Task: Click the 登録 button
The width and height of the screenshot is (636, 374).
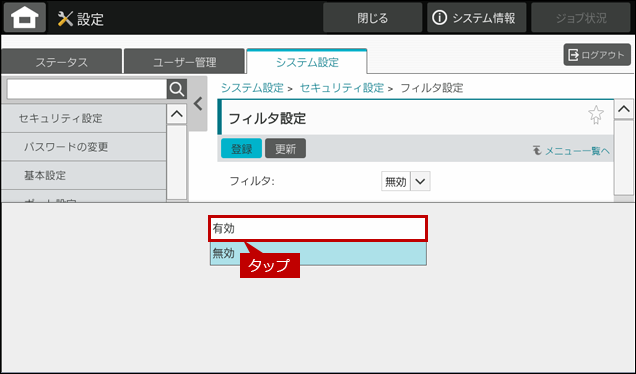Action: (241, 148)
